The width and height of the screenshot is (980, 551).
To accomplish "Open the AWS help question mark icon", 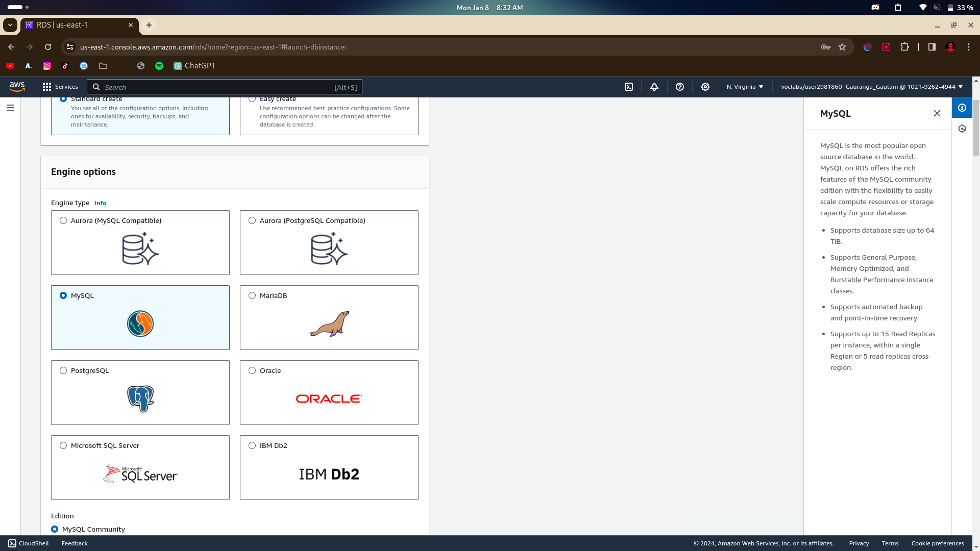I will point(680,87).
